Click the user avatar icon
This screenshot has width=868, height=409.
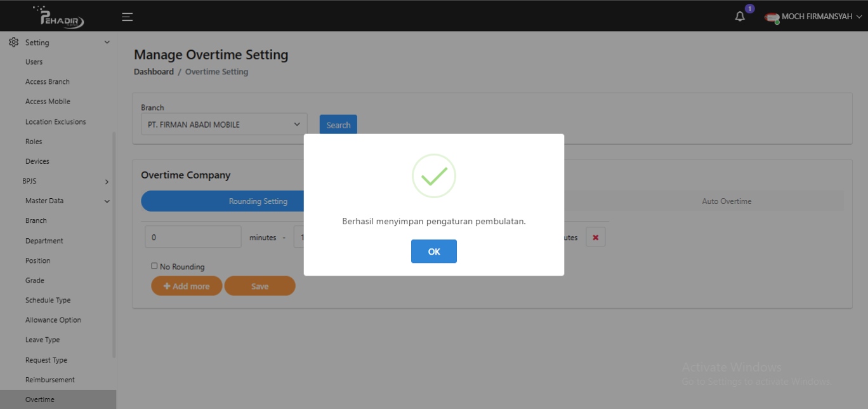click(772, 17)
